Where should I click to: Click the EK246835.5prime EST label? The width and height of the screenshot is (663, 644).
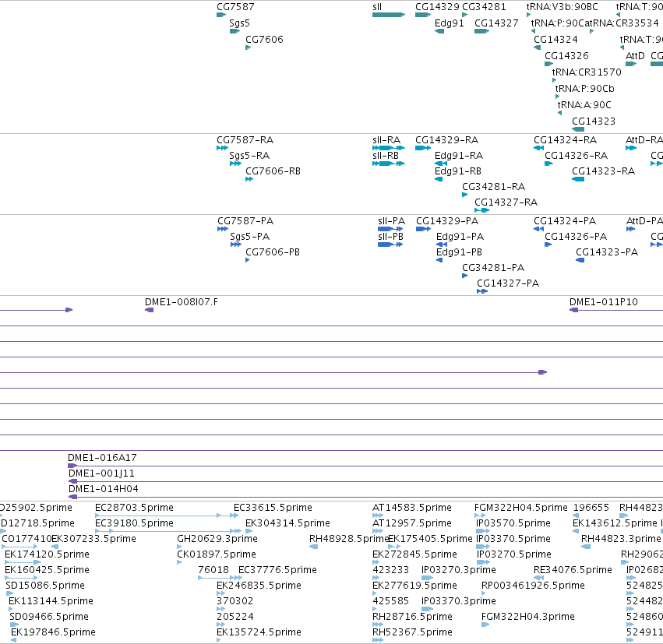(x=259, y=586)
